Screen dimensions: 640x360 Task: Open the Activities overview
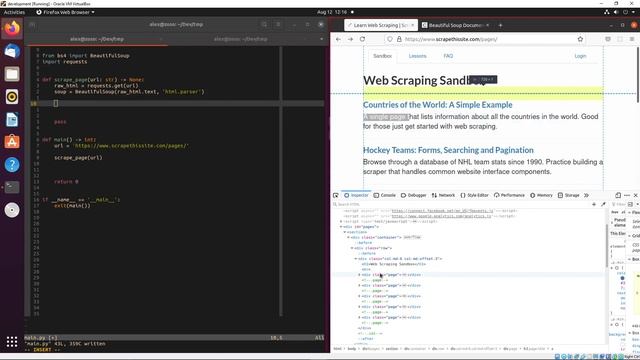14,12
